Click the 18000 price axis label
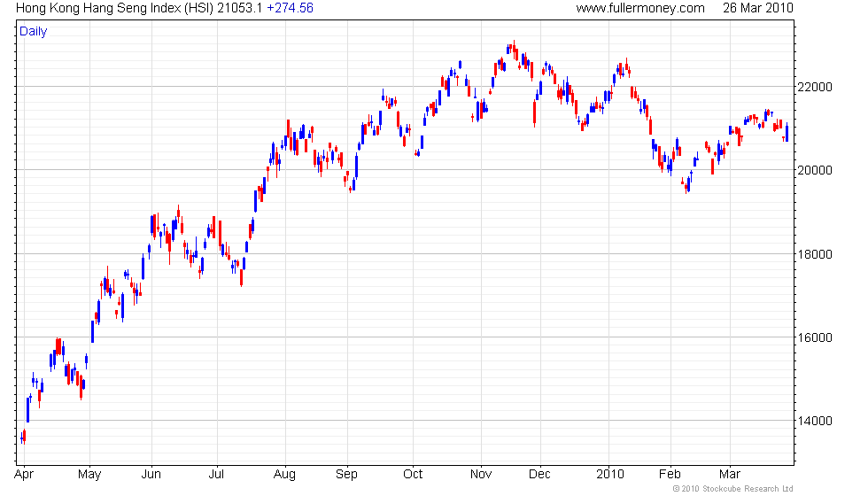Screen dimensions: 868x496 click(x=814, y=254)
